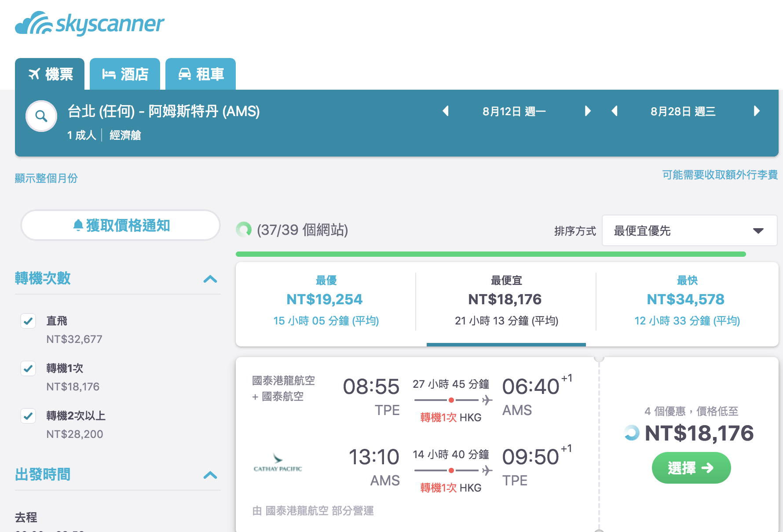Click the 1 成人 passenger text
The height and width of the screenshot is (532, 783).
[82, 135]
